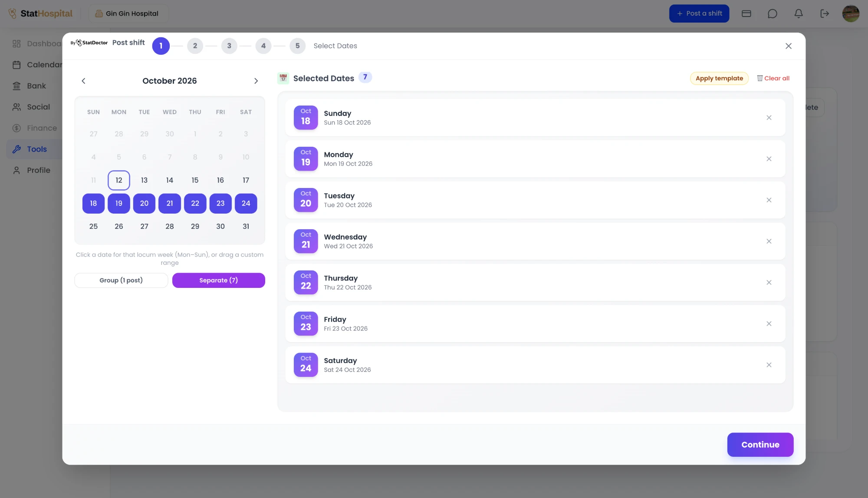The width and height of the screenshot is (868, 498).
Task: Remove Monday 19 Oct from selected dates
Action: point(769,159)
